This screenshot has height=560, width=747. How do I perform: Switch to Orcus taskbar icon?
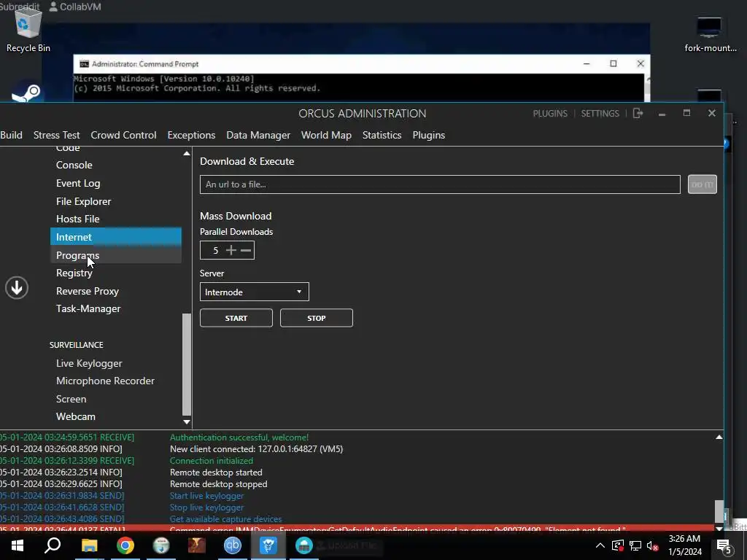(x=268, y=545)
